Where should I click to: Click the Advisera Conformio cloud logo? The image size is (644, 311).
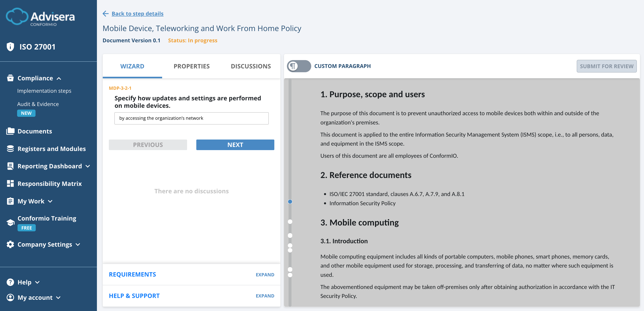point(17,16)
